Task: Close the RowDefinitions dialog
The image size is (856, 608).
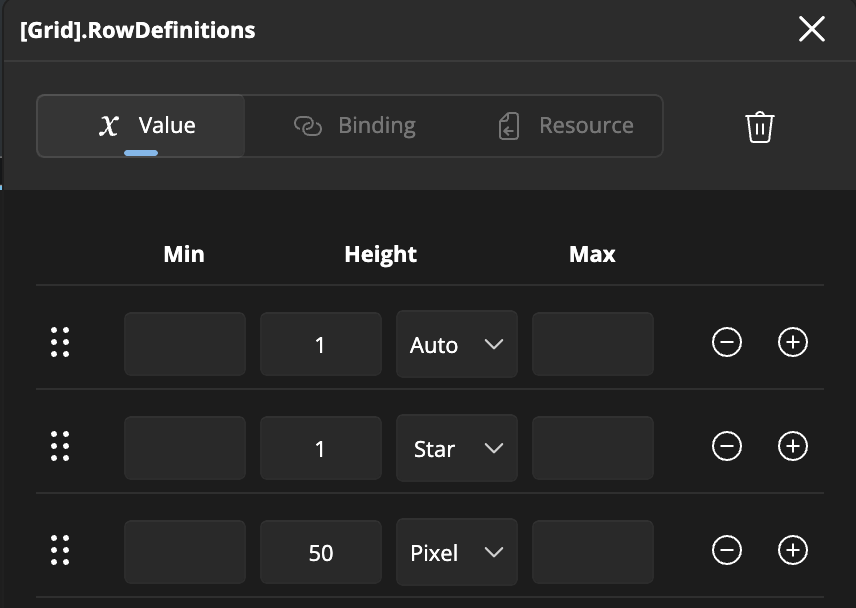Action: 812,30
